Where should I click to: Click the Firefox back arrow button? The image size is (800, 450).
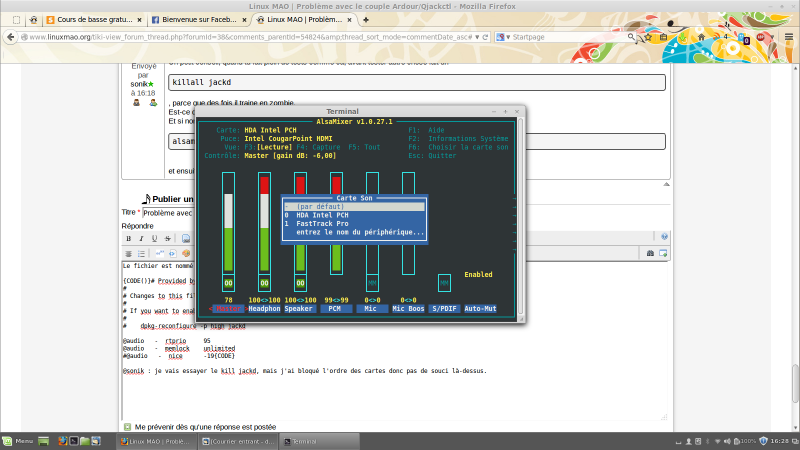(10, 37)
